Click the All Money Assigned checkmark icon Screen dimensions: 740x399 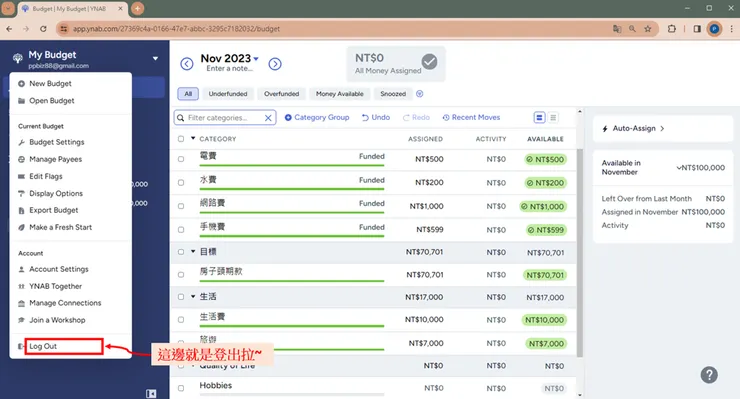pyautogui.click(x=429, y=62)
